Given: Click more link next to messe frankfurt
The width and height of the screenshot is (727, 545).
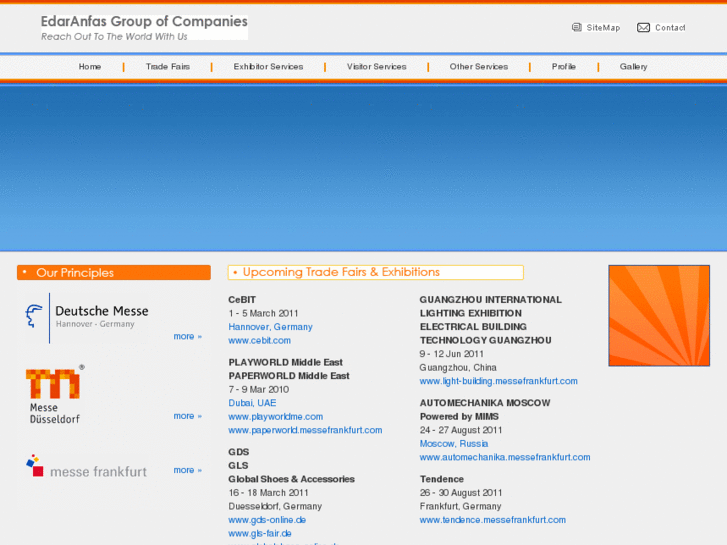Looking at the screenshot, I should [187, 470].
